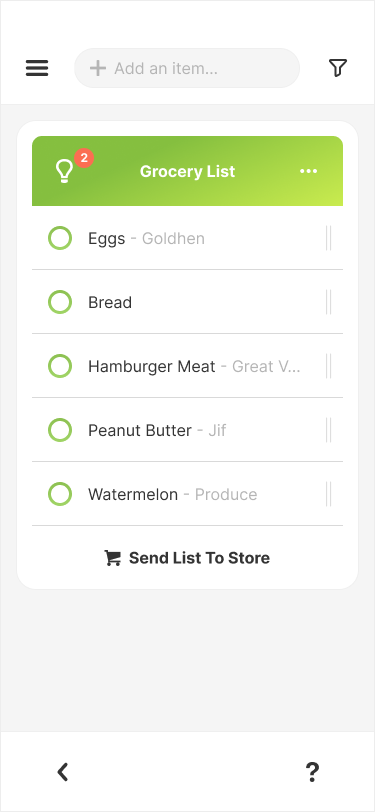Click the drag handle for Peanut Butter

click(x=328, y=430)
